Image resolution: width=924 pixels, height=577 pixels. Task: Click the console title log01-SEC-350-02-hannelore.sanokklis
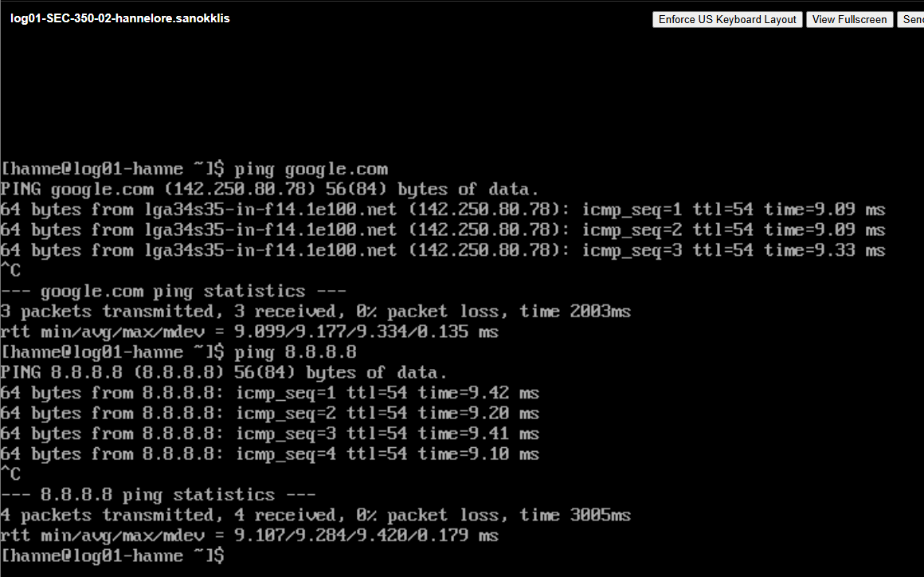[120, 18]
